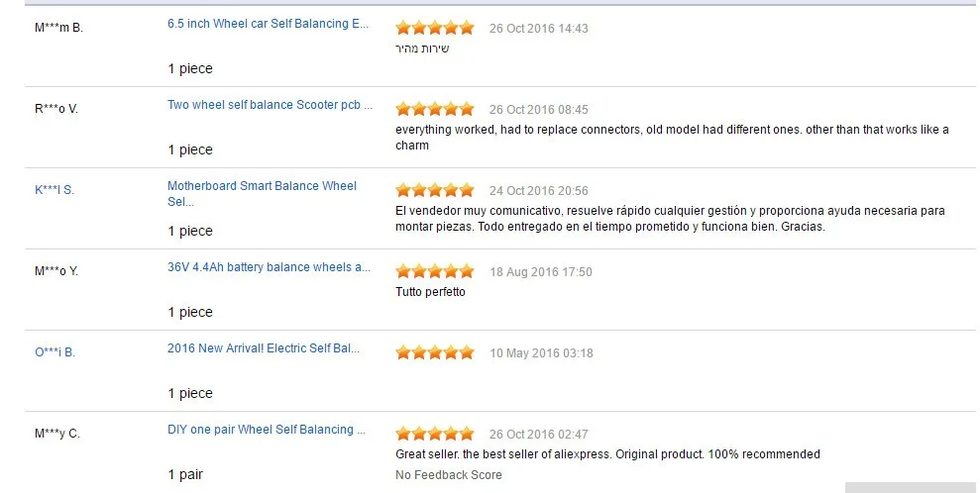Open 'Motherboard Smart Balance Wheel' product link
This screenshot has height=493, width=980.
point(262,193)
